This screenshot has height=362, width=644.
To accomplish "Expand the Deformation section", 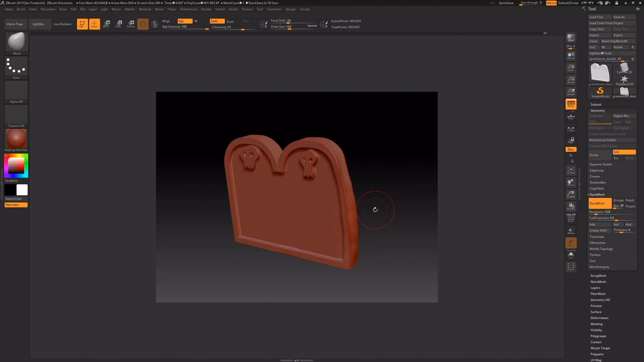I will tap(599, 318).
